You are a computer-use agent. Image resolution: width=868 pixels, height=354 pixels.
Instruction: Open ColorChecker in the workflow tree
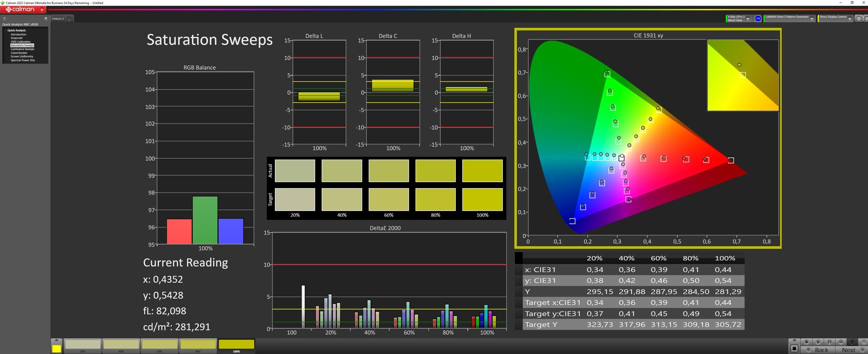(19, 53)
